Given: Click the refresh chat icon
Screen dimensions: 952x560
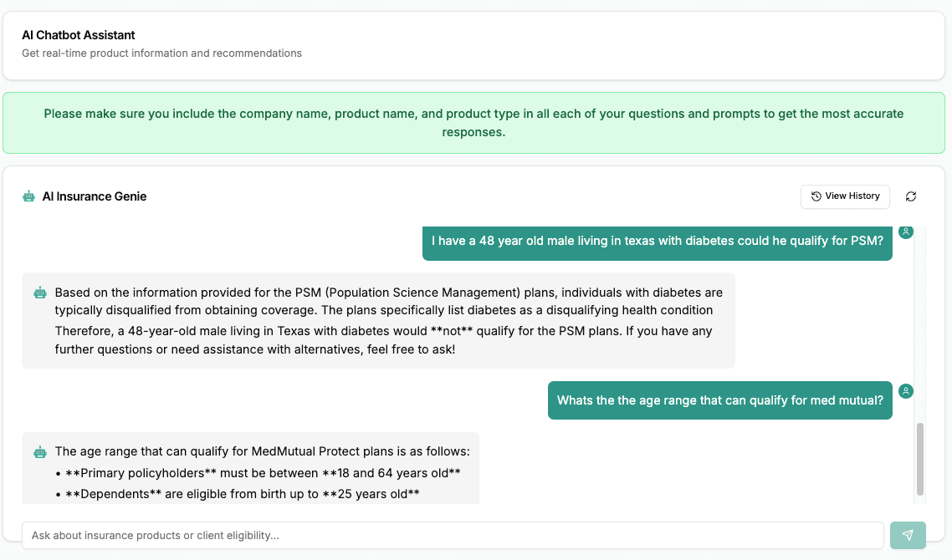Looking at the screenshot, I should (x=911, y=196).
